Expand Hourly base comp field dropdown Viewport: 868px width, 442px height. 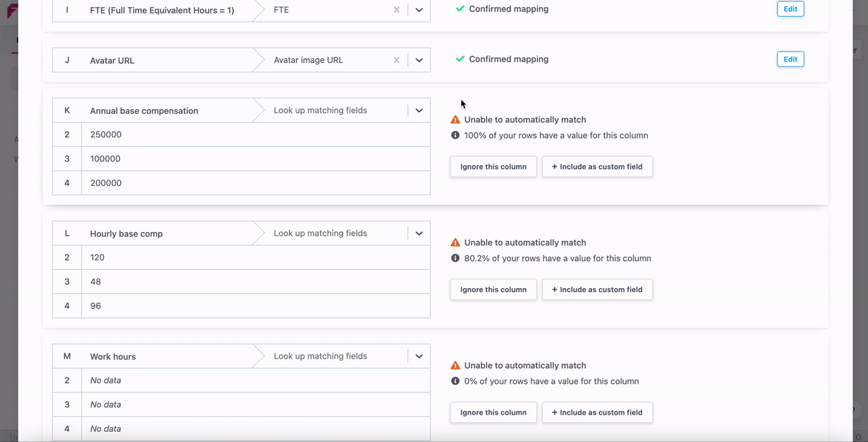(419, 233)
